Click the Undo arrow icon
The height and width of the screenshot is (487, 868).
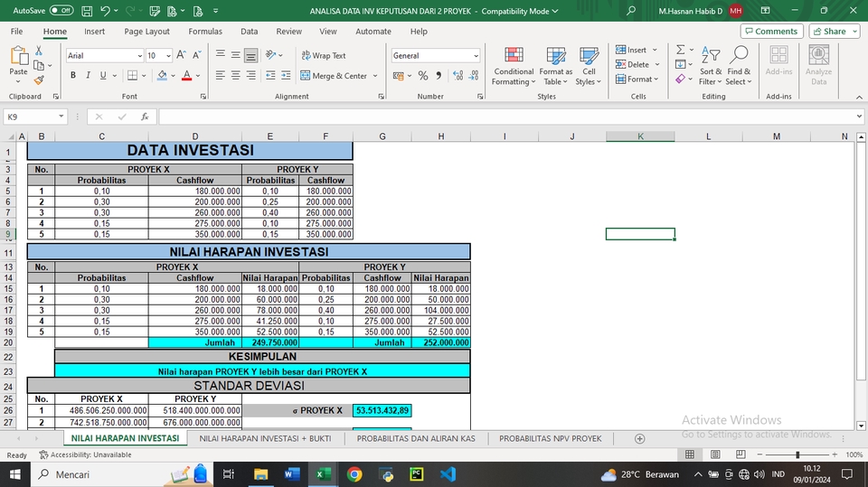(x=105, y=11)
